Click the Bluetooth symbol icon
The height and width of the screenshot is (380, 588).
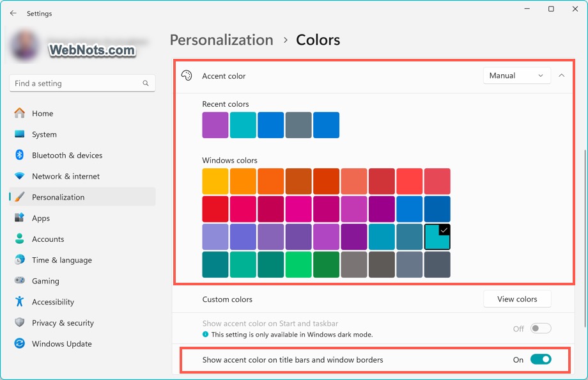[x=20, y=155]
